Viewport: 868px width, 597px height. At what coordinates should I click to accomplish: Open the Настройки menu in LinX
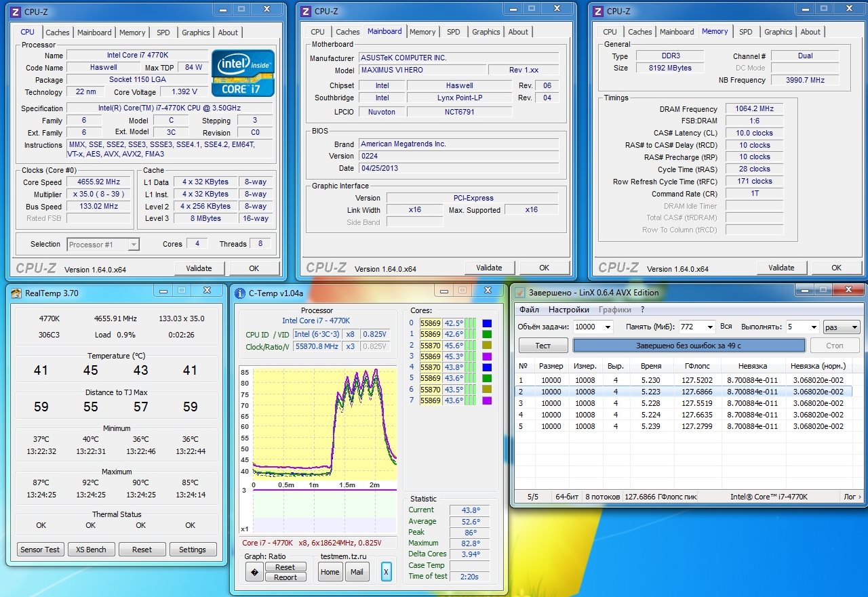tap(568, 310)
